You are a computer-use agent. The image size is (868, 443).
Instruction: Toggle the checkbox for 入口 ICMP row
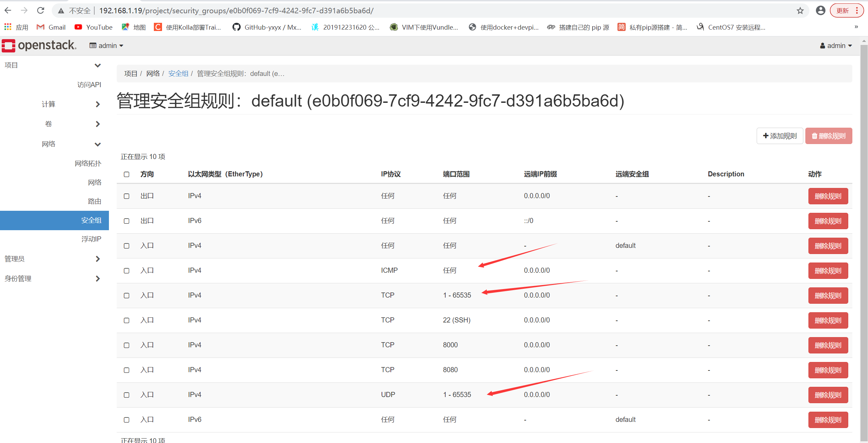126,271
